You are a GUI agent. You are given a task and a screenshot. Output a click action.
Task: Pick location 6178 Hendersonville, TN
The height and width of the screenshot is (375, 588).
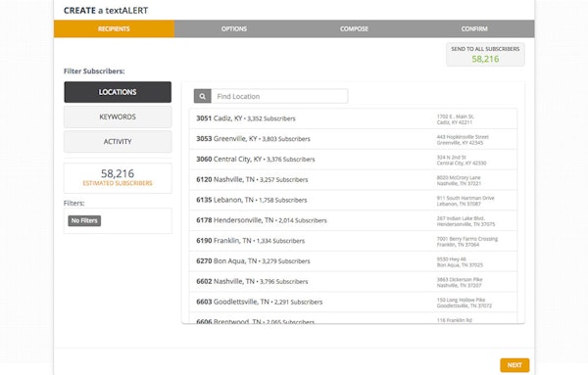353,220
